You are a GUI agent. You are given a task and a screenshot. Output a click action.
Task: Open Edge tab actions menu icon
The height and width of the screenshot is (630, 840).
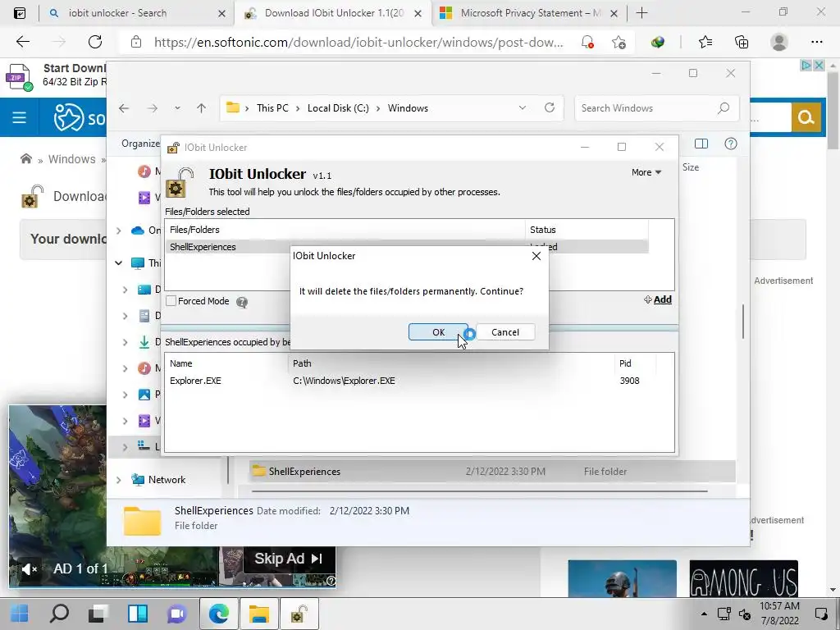(20, 13)
